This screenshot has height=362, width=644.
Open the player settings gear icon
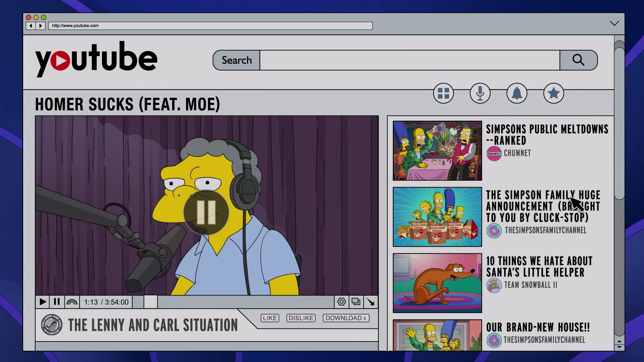click(x=341, y=302)
